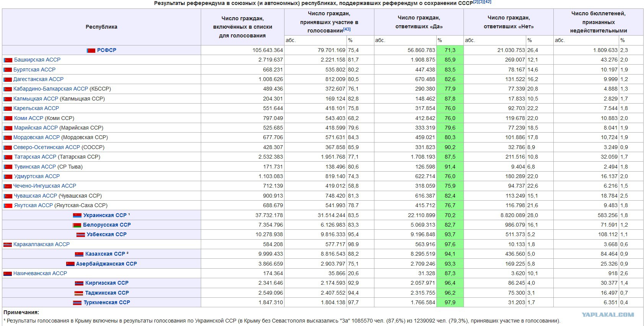Viewport: 644px width, 326px height.
Task: Open the Марийская АССР link
Action: click(x=36, y=128)
